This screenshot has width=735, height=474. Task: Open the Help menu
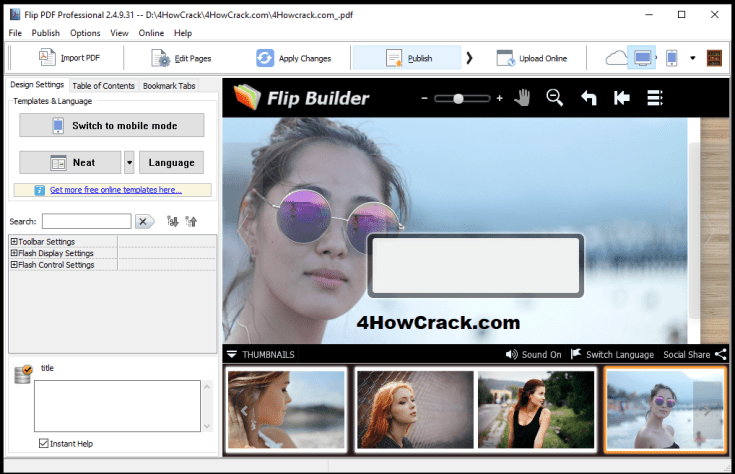tap(183, 33)
